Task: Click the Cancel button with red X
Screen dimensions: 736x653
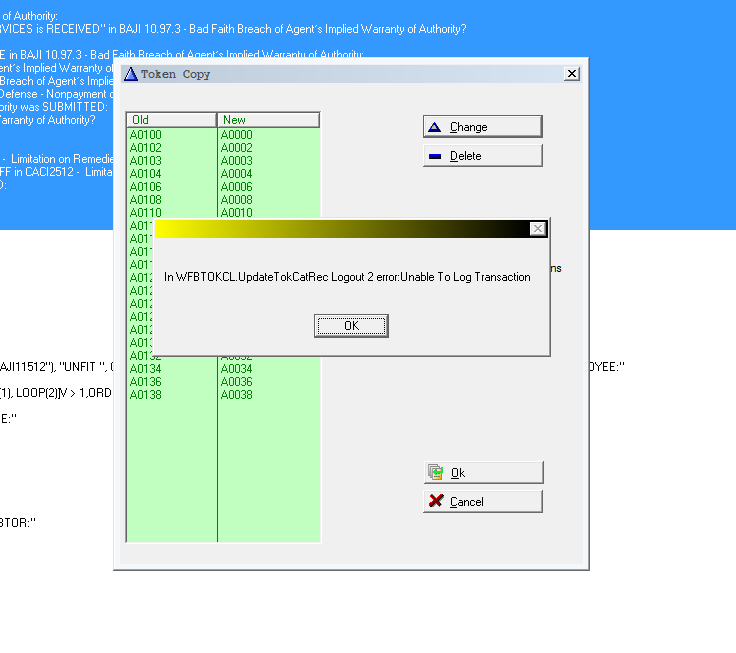Action: 482,502
